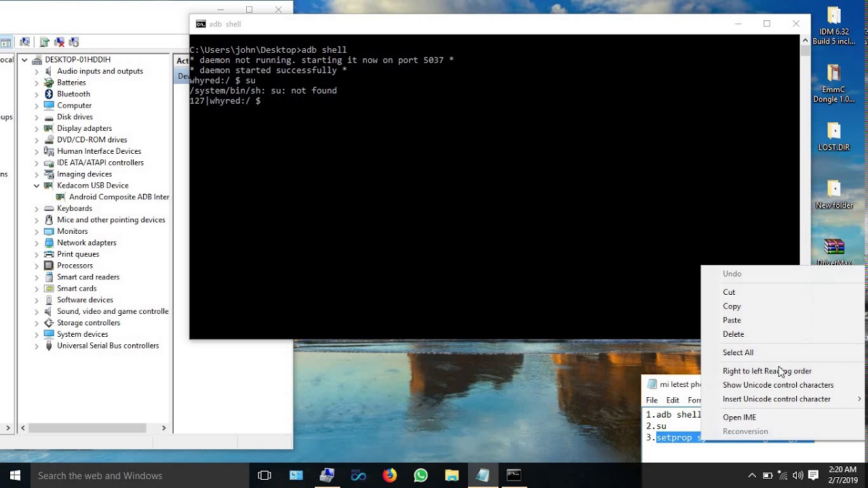The width and height of the screenshot is (868, 488).
Task: Show hidden system tray icons
Action: point(751,476)
